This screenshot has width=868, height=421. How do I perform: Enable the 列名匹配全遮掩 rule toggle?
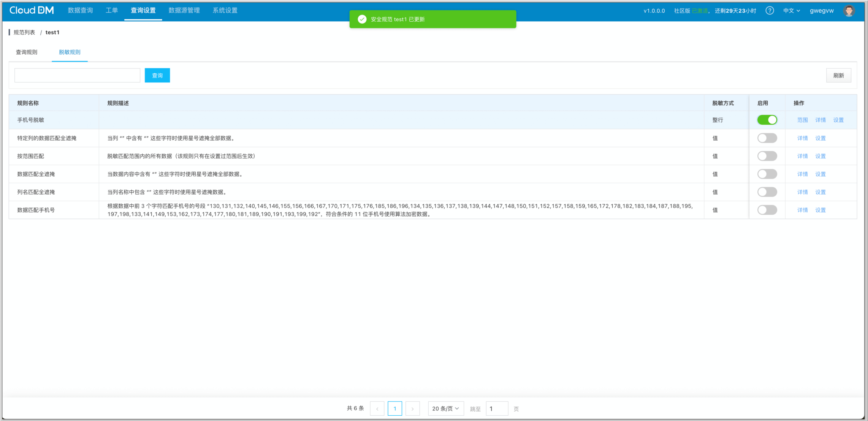[767, 192]
